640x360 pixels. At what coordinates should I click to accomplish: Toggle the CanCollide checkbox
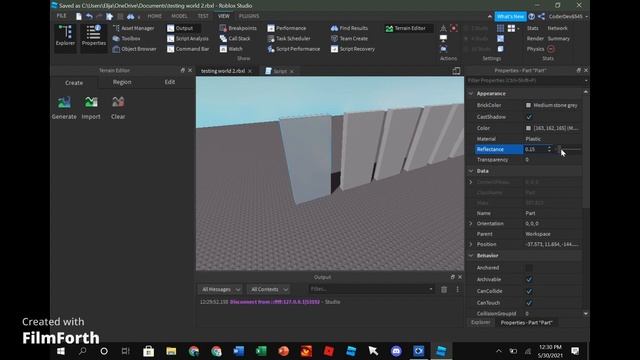529,291
